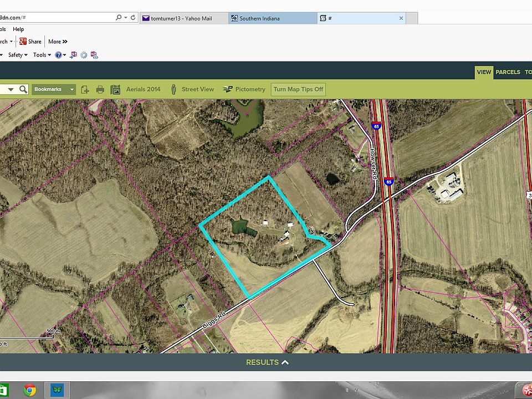Open the Tools dropdown menu

(x=41, y=55)
